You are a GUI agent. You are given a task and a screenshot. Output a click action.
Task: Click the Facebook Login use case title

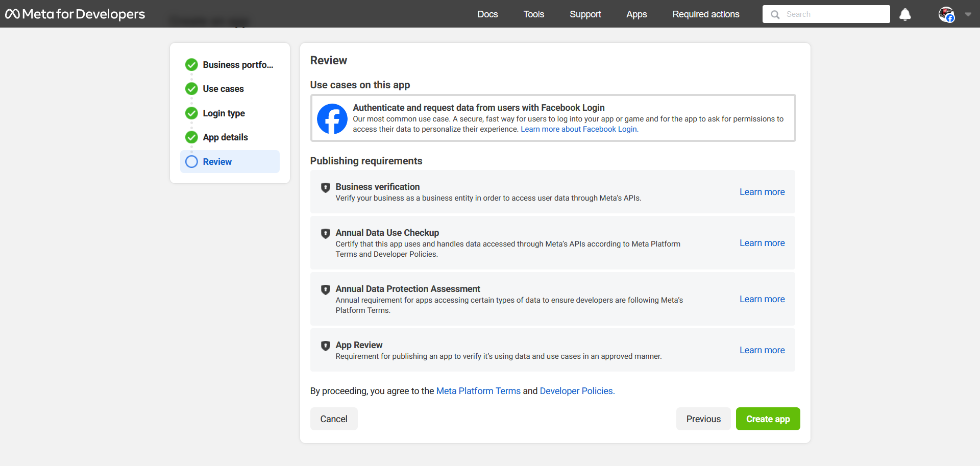[x=479, y=108]
